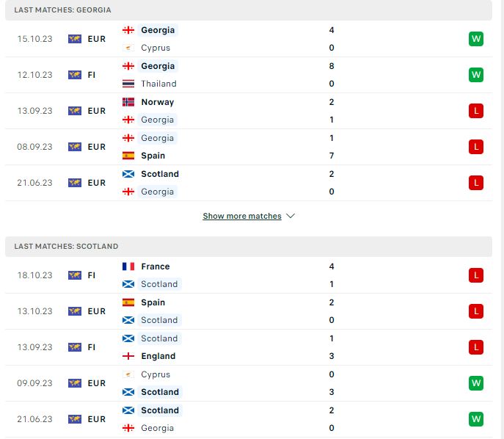Click competition flag icon for 15.10.23 match
The image size is (504, 439).
click(x=75, y=39)
